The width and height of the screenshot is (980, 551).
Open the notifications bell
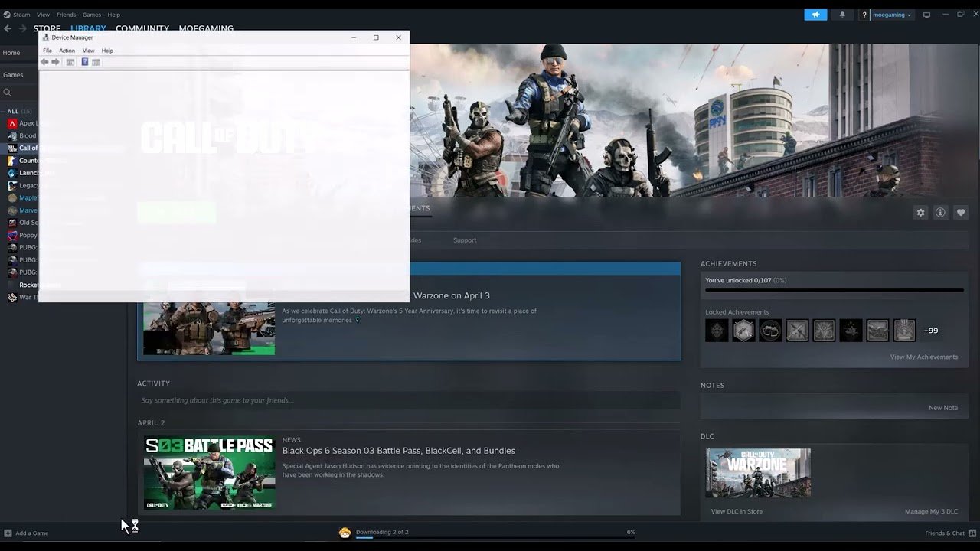[x=843, y=15]
